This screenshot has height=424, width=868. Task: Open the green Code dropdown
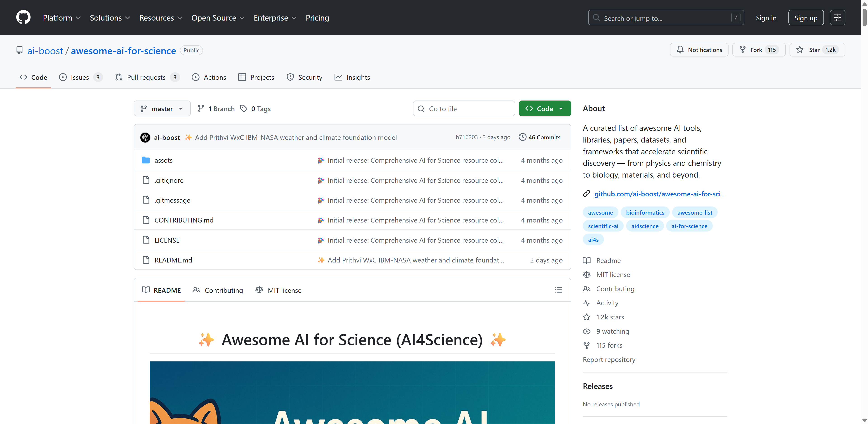pos(545,109)
